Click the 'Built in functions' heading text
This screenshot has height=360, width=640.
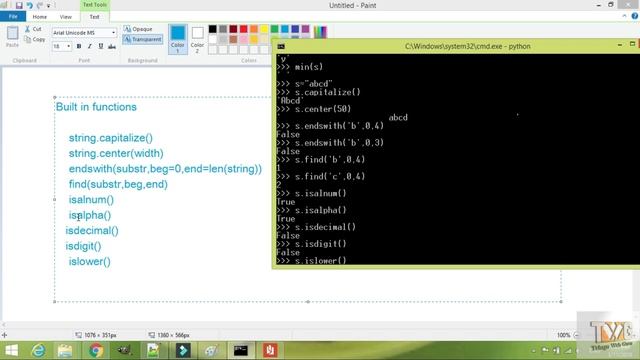96,107
